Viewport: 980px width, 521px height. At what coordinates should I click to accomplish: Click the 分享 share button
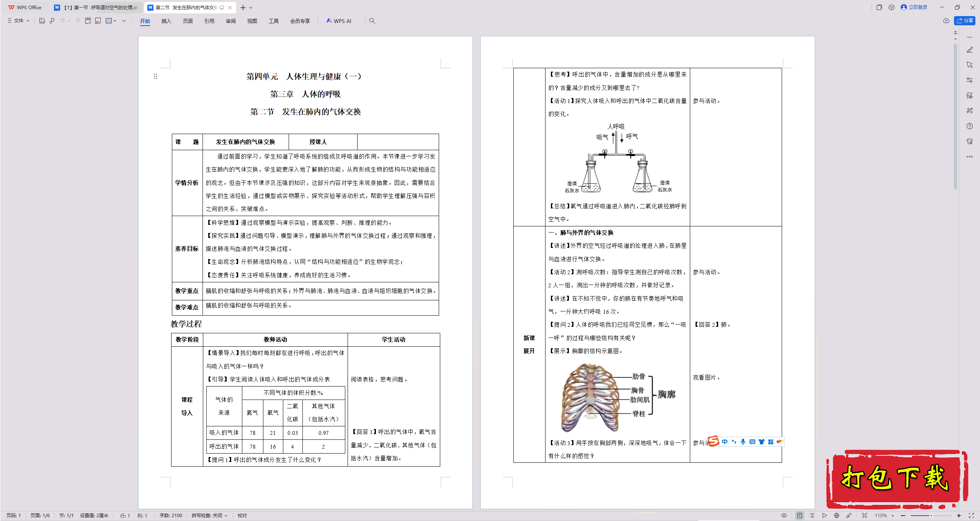pyautogui.click(x=964, y=21)
